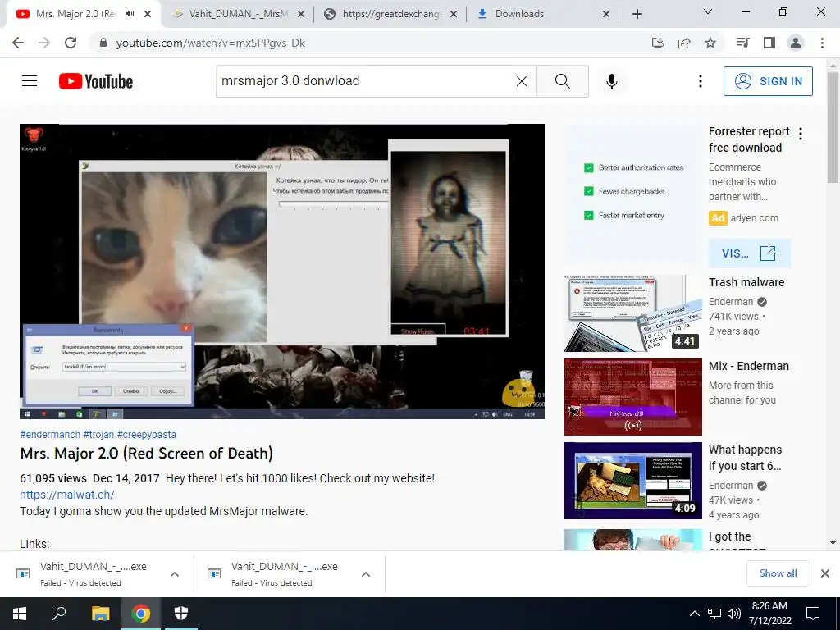Viewport: 840px width, 630px height.
Task: Reload the YouTube page
Action: click(71, 43)
